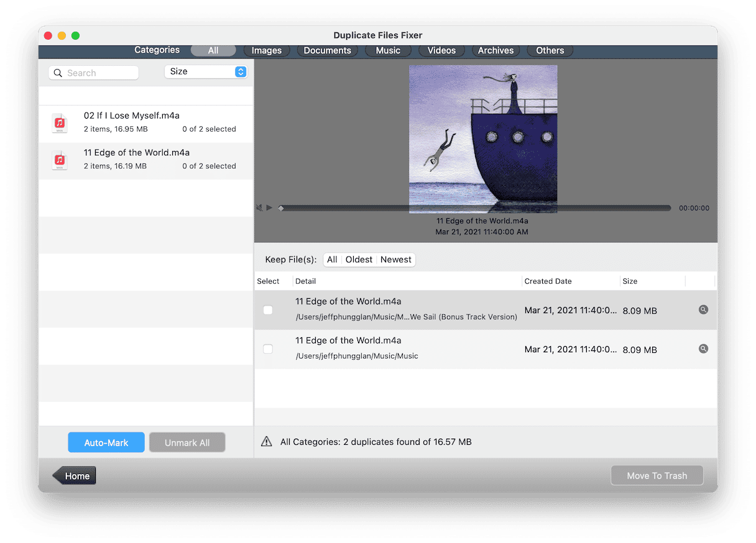
Task: Tick the checkbox for the Bonus Track Version file
Action: (268, 310)
